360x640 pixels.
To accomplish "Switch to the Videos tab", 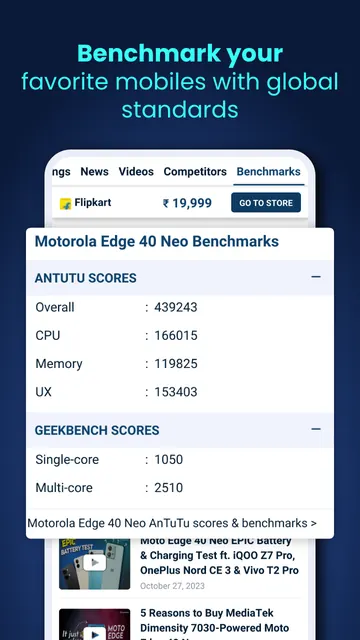I will pyautogui.click(x=136, y=171).
